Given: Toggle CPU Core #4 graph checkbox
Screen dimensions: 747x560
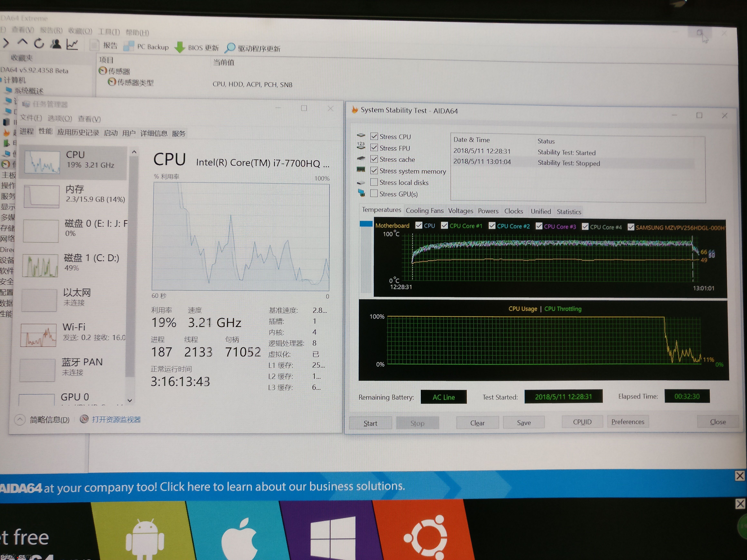Looking at the screenshot, I should [x=585, y=227].
